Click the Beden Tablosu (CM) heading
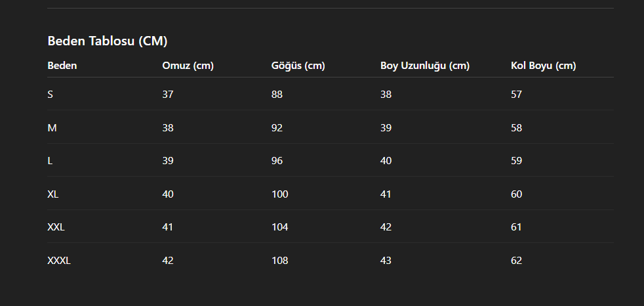Screen dimensions: 644x306 pos(107,41)
